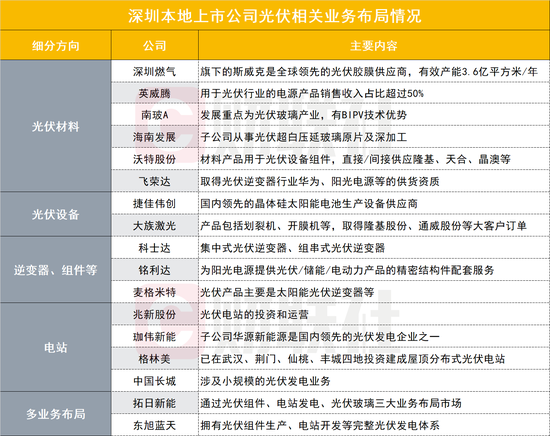Click company name 铭利达
Viewport: 550px width, 436px height.
(154, 270)
